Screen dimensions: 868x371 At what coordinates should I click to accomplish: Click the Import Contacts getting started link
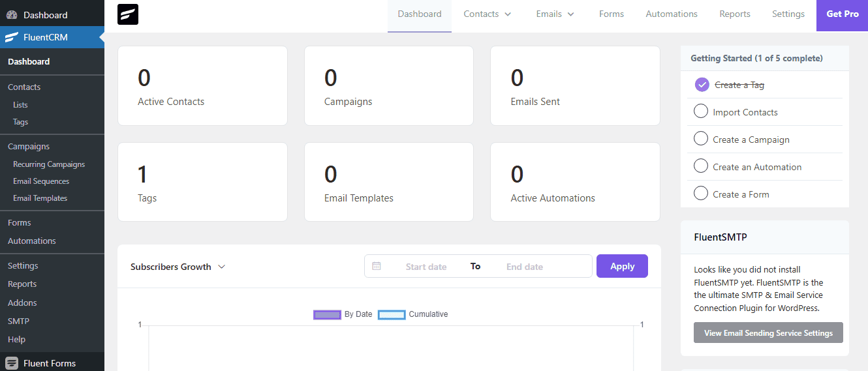point(745,112)
